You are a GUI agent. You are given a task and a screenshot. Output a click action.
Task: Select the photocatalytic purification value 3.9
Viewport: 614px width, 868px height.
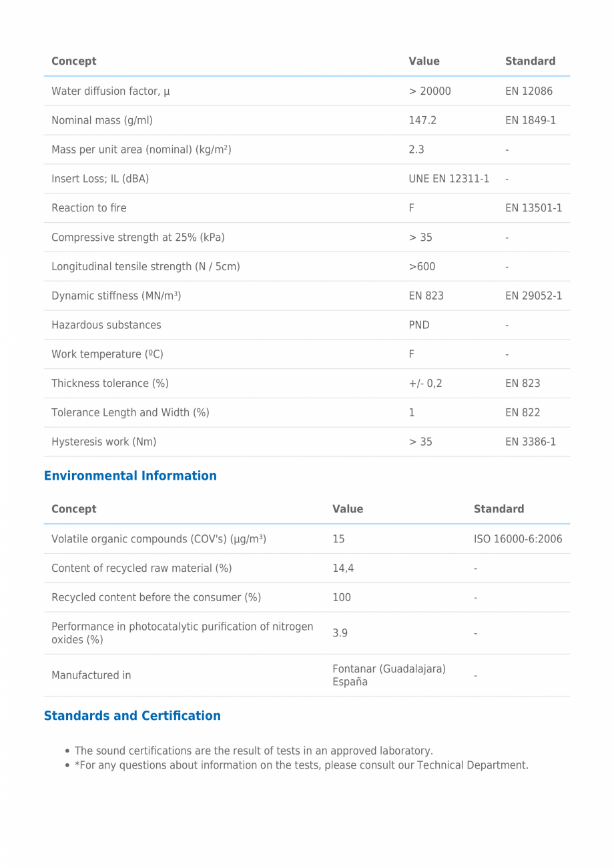click(x=340, y=633)
